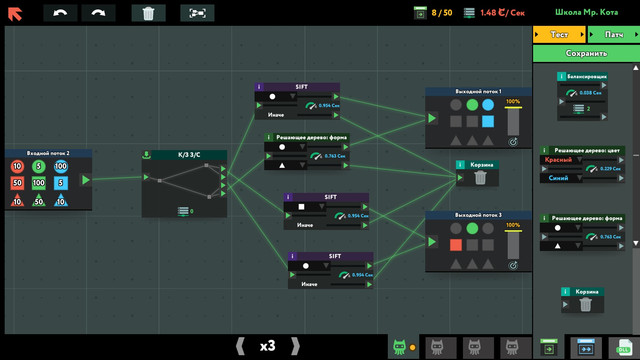Select the last gray cat icon
The width and height of the screenshot is (640, 360).
(512, 347)
